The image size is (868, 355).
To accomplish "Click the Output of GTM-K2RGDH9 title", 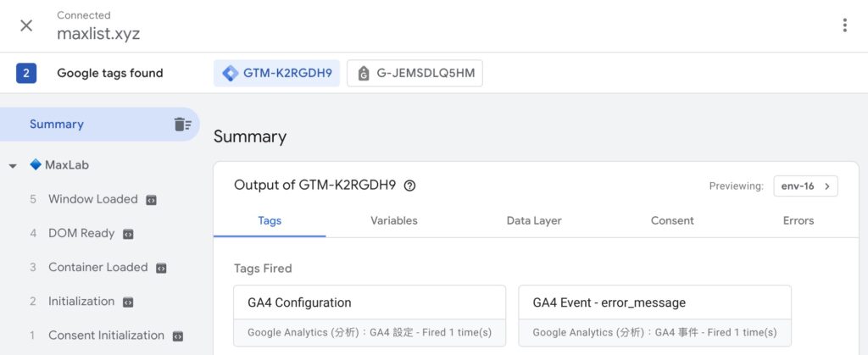I will pos(315,186).
